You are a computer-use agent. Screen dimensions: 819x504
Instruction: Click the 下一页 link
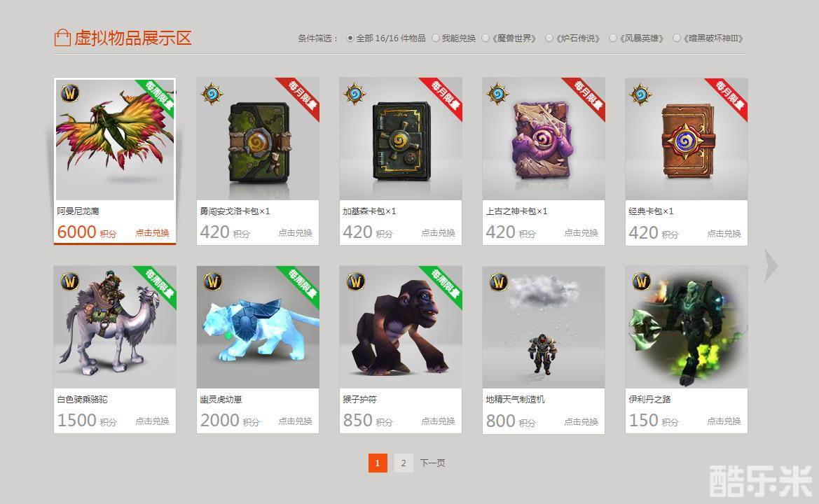[x=432, y=463]
